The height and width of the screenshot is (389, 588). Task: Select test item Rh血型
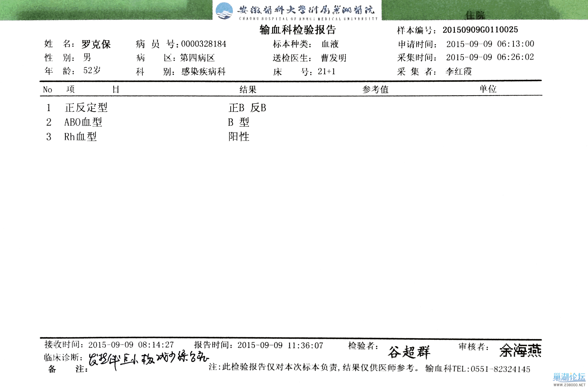coord(80,137)
